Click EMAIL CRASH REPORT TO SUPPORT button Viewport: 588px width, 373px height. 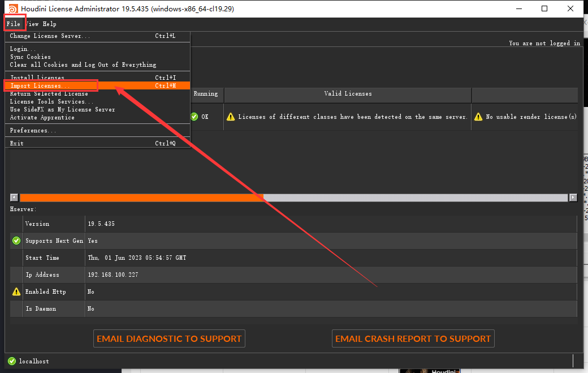[x=413, y=338]
